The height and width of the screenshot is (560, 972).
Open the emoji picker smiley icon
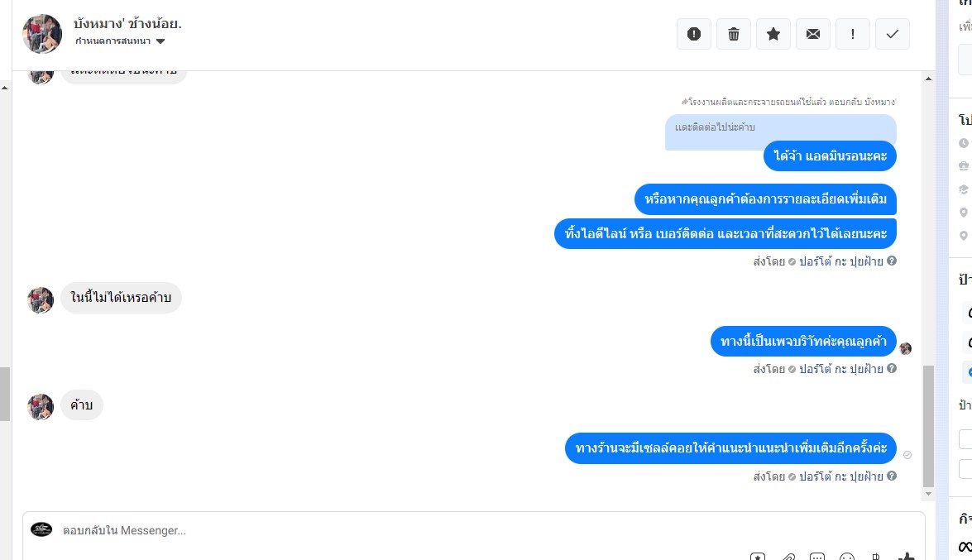click(x=847, y=557)
